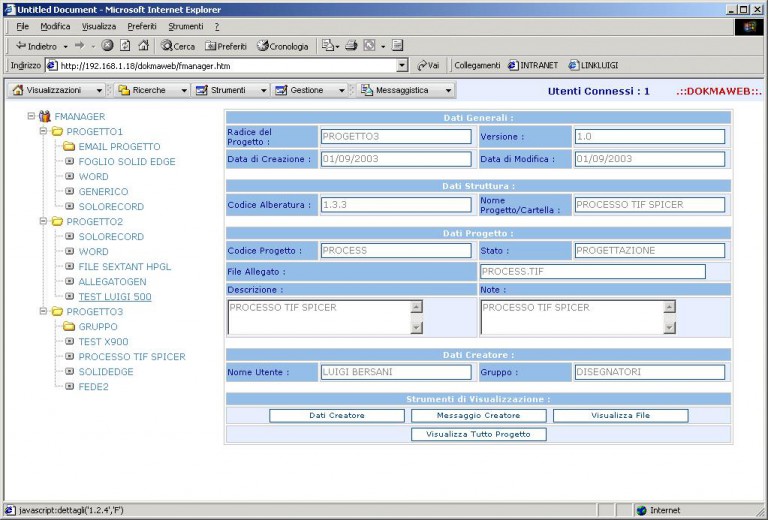Viewport: 768px width, 520px height.
Task: Click the EMAIL PROGETTO folder icon
Action: tap(69, 146)
